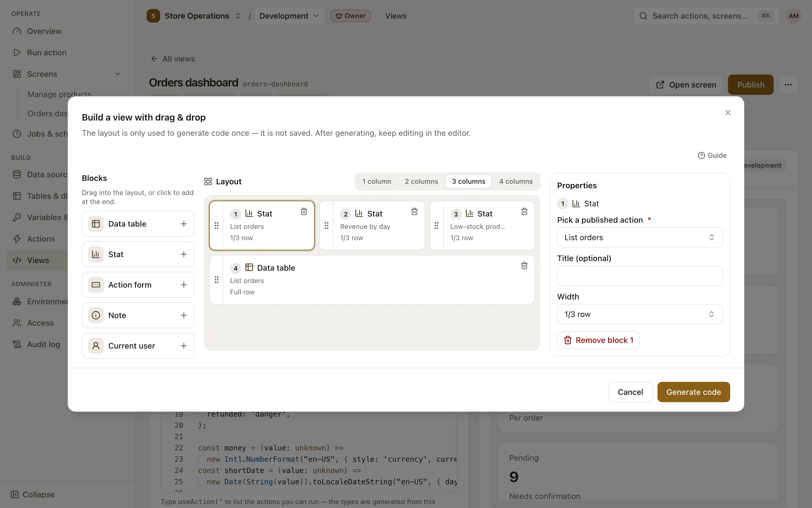Click Open screen button
The width and height of the screenshot is (812, 508).
686,85
